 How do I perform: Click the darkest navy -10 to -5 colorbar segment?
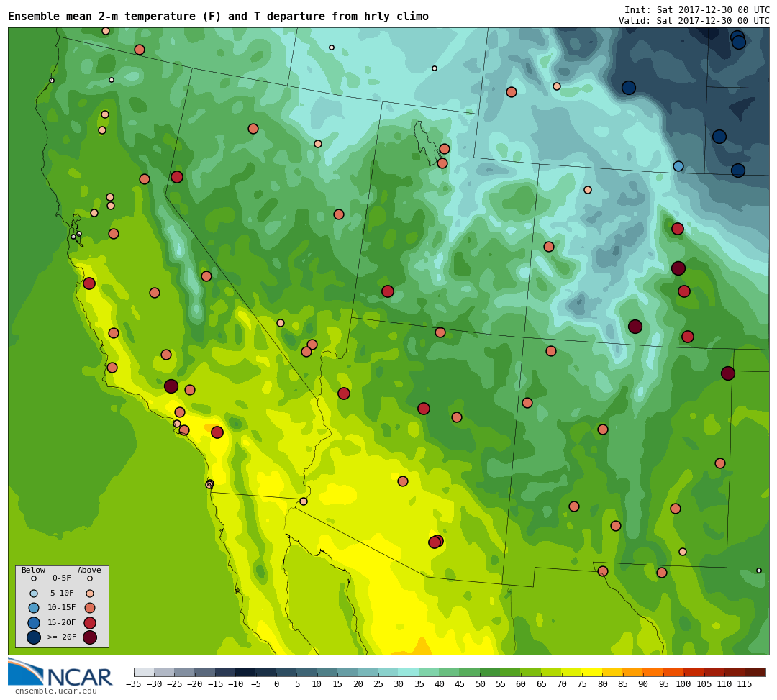coord(246,672)
